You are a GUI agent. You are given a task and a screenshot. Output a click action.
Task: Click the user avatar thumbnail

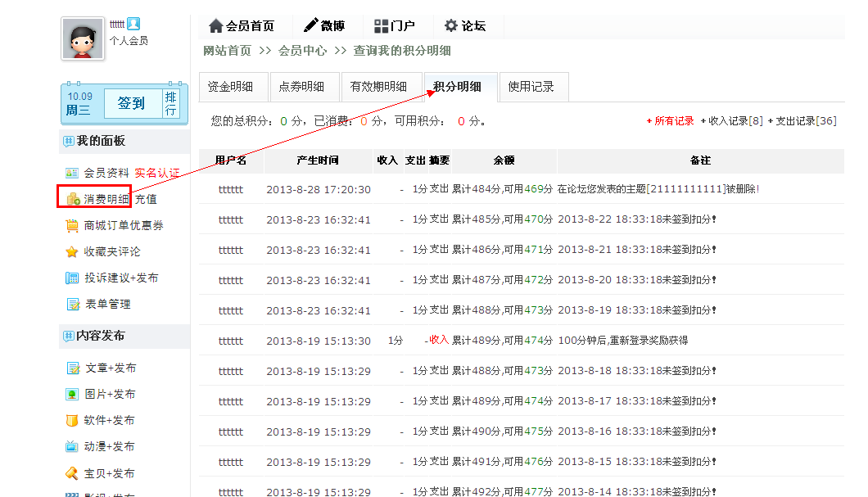point(82,38)
